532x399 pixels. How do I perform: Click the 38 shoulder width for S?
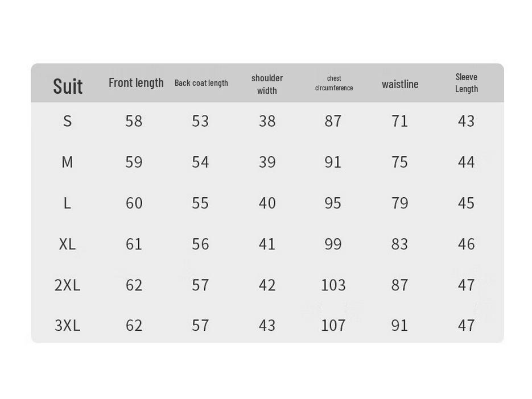[267, 121]
